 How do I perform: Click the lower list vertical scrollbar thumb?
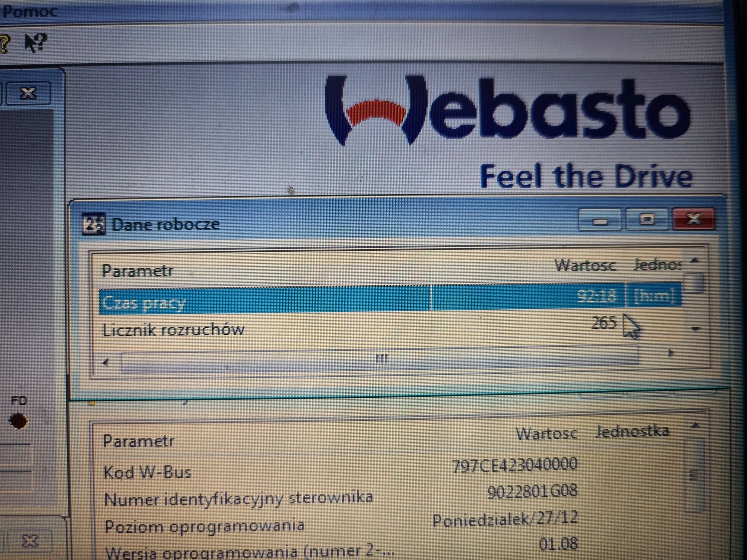[x=694, y=476]
